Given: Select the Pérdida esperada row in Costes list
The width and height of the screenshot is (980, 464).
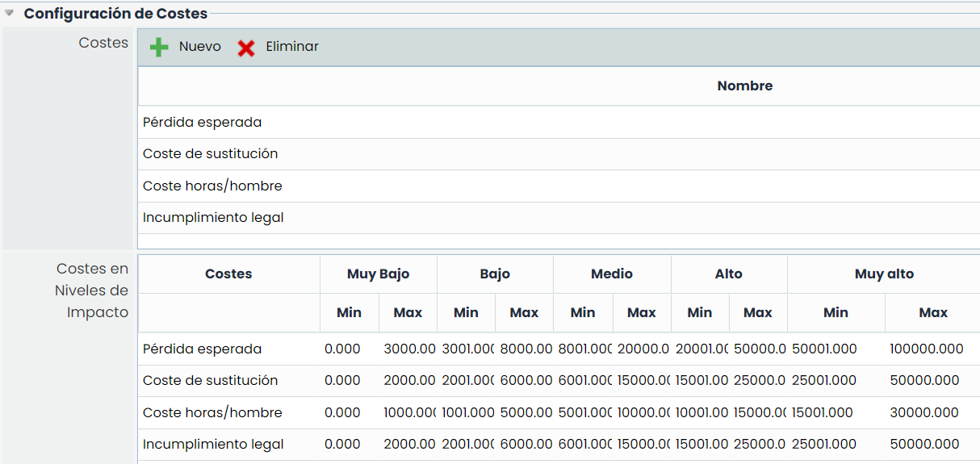Looking at the screenshot, I should point(203,123).
